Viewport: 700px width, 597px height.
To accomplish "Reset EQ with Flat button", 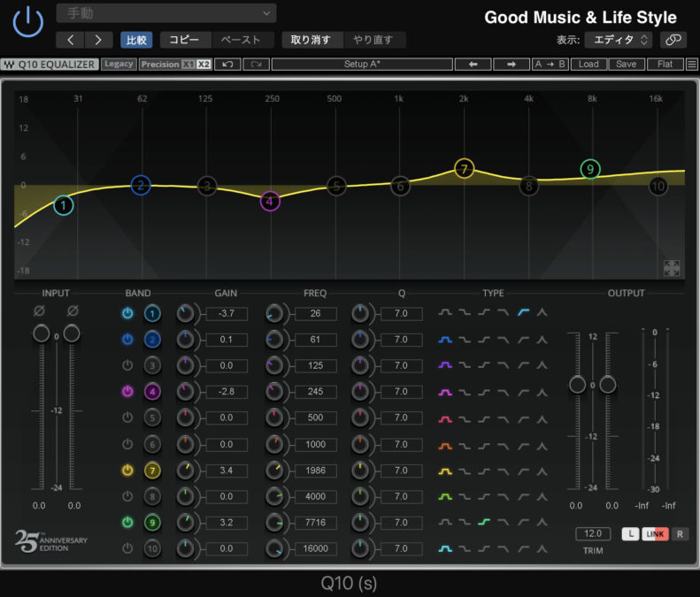I will pyautogui.click(x=665, y=65).
